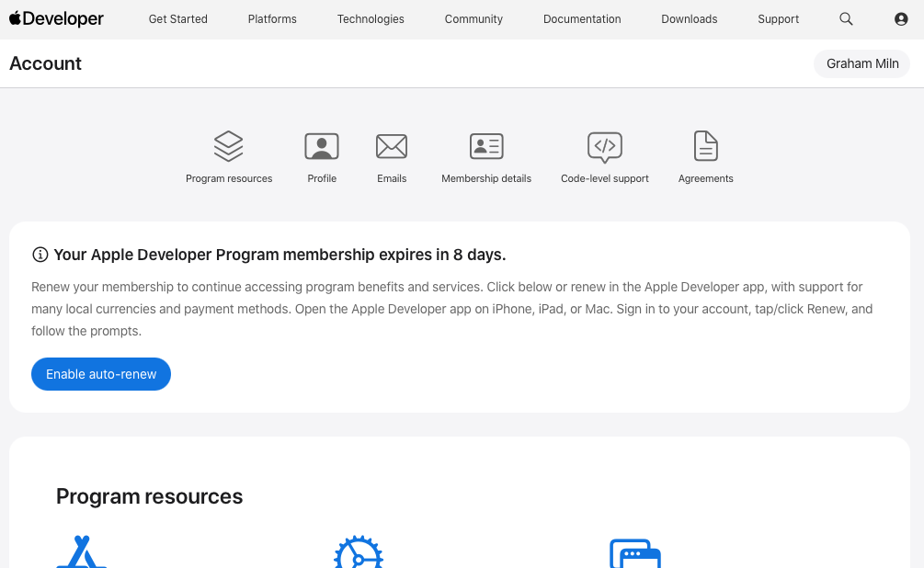Click the Program resources section heading

(x=149, y=496)
